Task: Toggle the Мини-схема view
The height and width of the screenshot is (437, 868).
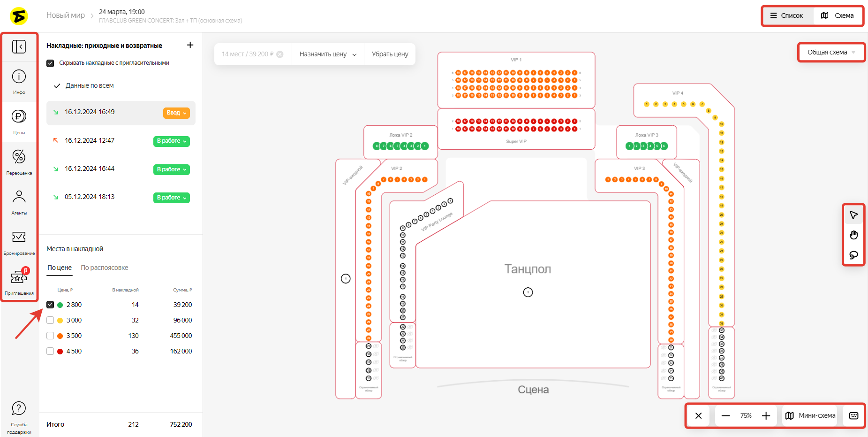Action: [810, 415]
